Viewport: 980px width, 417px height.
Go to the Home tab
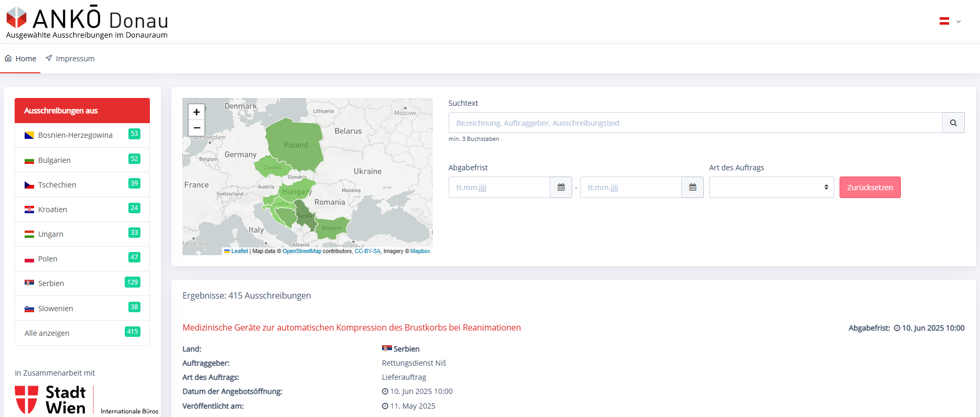(x=21, y=59)
